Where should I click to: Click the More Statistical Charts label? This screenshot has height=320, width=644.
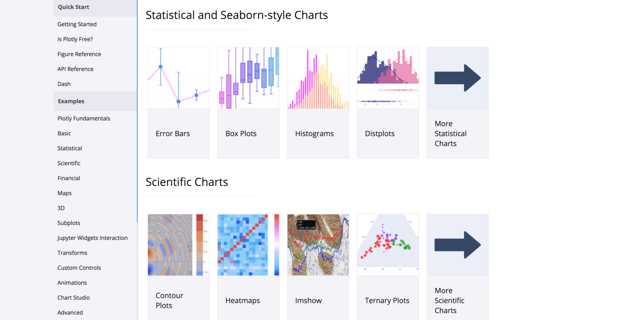pyautogui.click(x=450, y=134)
